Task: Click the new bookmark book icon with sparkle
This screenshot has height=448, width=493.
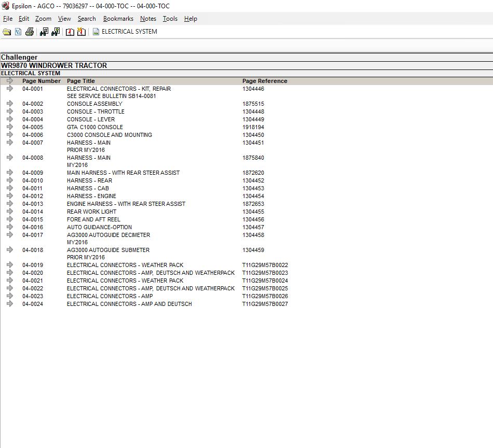Action: [81, 32]
